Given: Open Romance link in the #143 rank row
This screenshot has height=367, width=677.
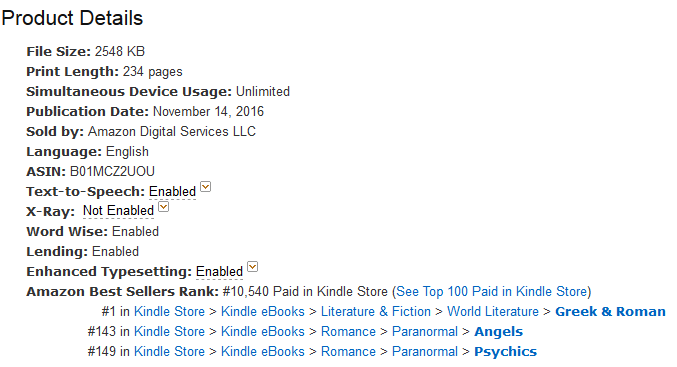Looking at the screenshot, I should click(348, 332).
